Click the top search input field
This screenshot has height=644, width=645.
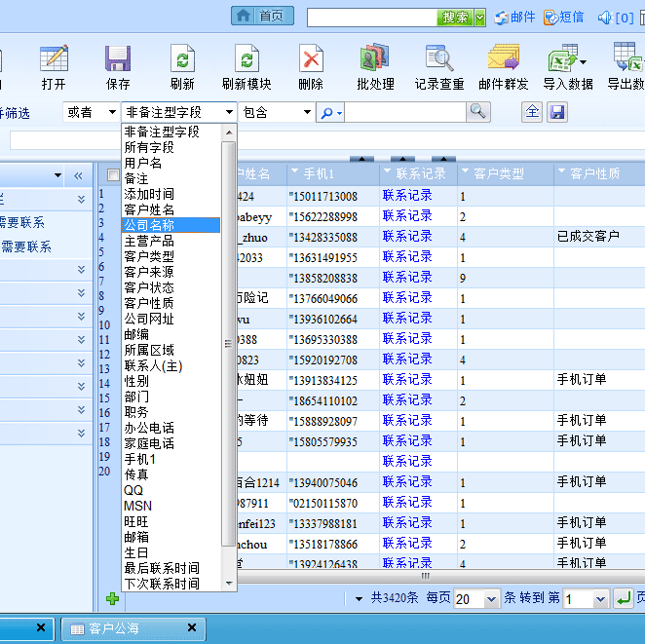coord(370,18)
